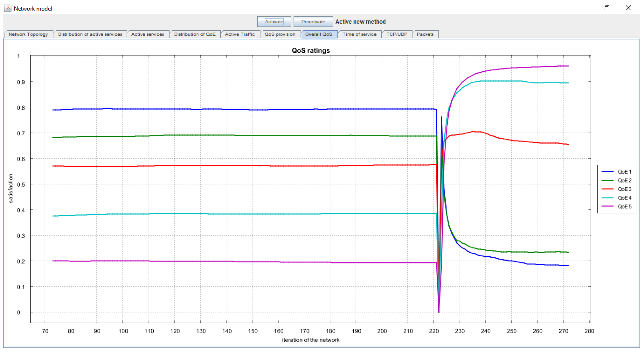Click the QoS ratings chart title

click(x=310, y=51)
